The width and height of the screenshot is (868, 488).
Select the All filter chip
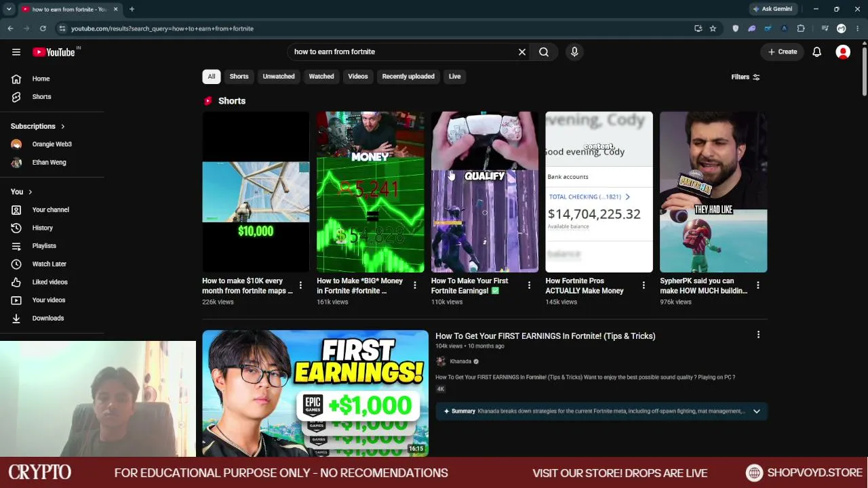(x=212, y=77)
